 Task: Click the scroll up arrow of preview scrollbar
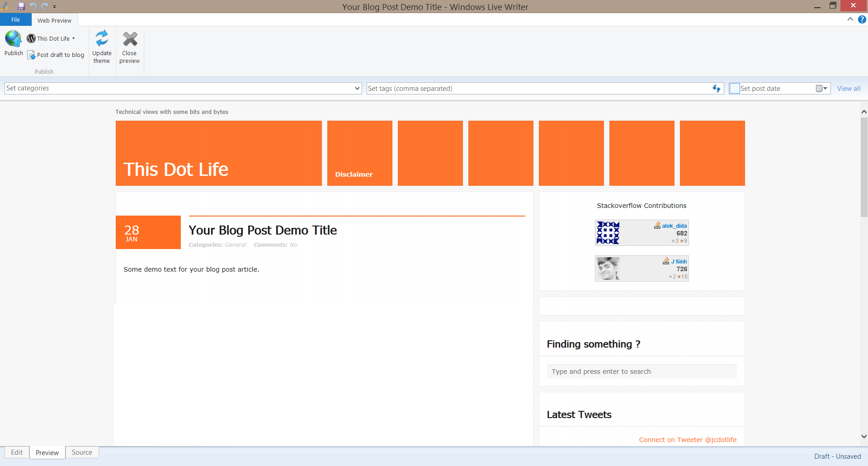(864, 112)
